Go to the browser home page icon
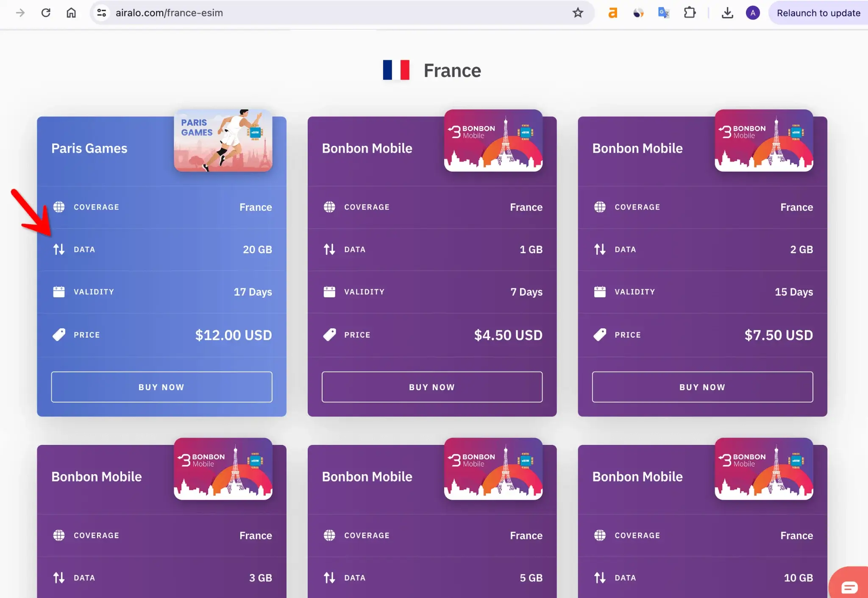 (x=71, y=13)
